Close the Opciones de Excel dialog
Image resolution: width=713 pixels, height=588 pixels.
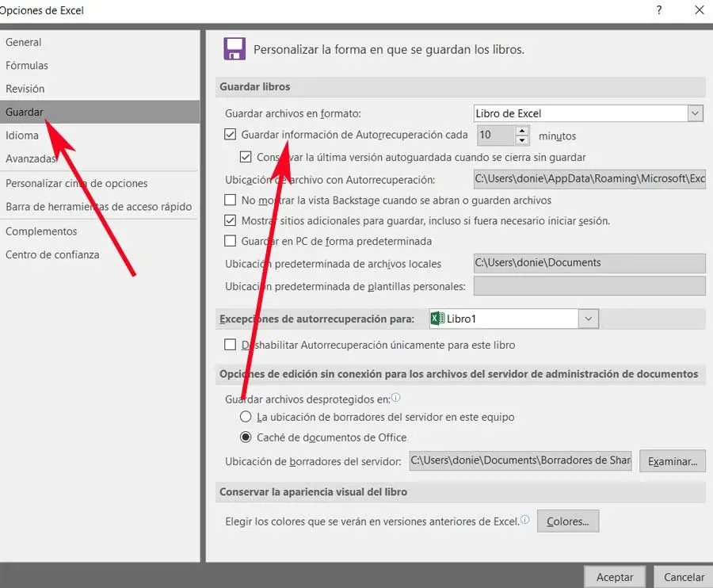(x=700, y=10)
